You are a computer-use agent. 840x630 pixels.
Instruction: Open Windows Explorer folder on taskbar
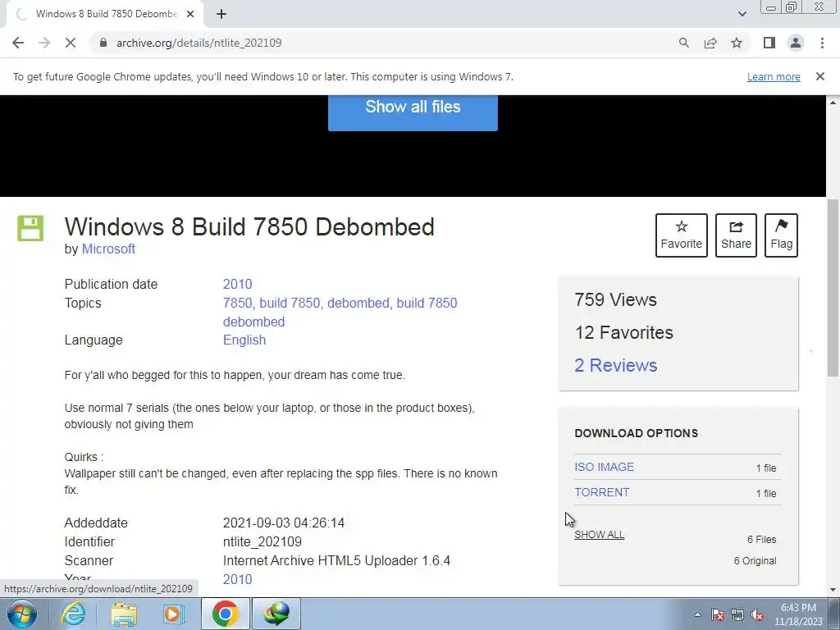pos(124,614)
